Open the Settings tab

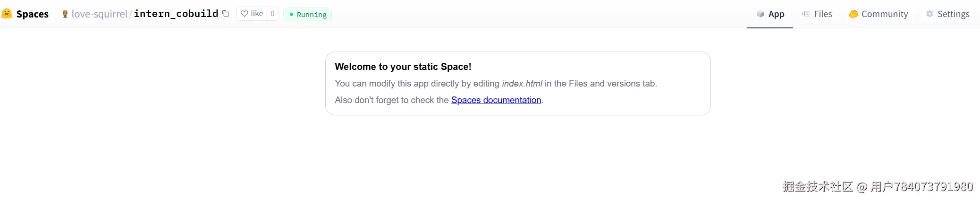click(x=953, y=14)
